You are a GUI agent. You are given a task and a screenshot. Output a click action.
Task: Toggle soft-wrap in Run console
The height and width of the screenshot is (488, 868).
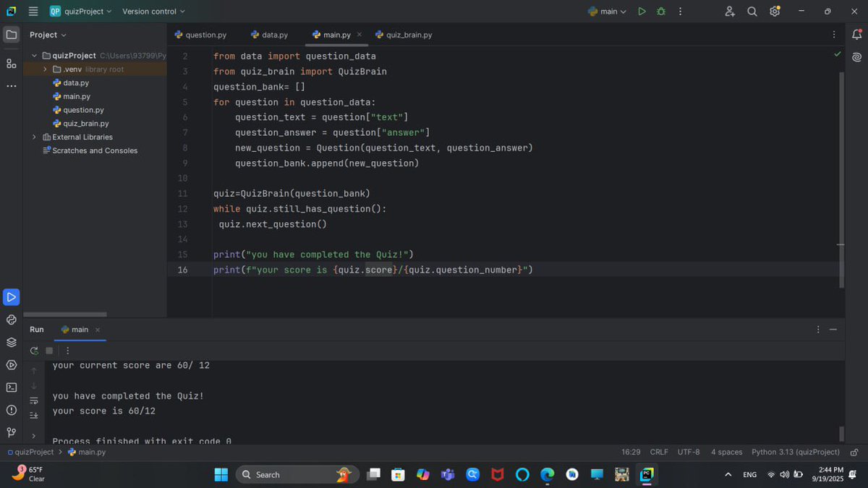(34, 401)
